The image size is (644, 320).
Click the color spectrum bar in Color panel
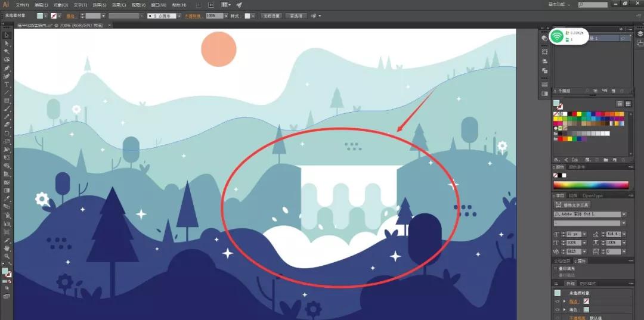point(591,185)
